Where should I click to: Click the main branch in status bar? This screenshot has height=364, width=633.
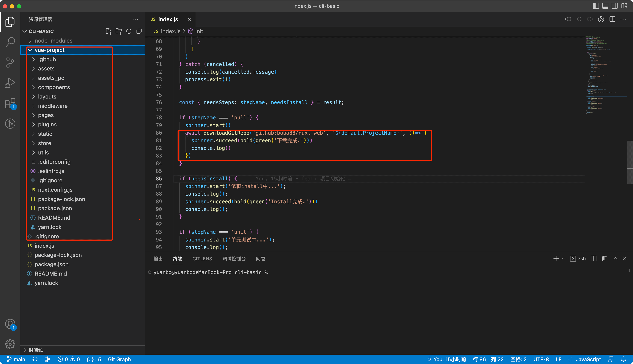pyautogui.click(x=16, y=359)
